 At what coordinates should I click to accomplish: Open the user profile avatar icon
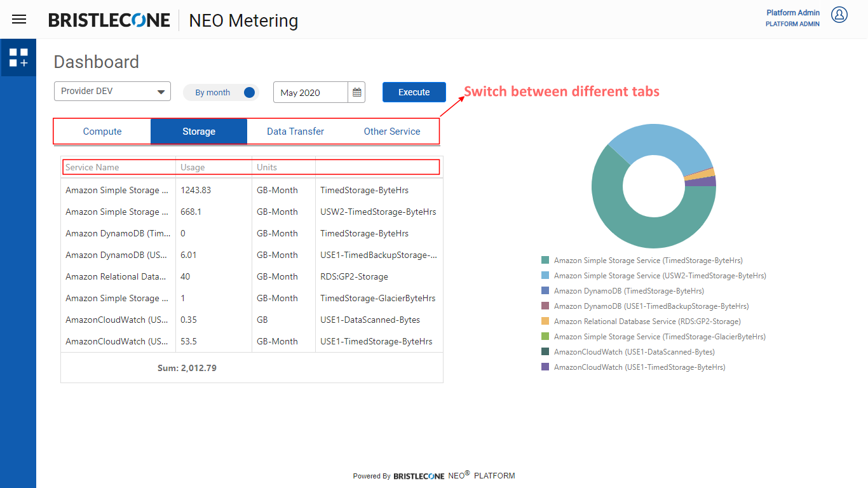(x=839, y=15)
